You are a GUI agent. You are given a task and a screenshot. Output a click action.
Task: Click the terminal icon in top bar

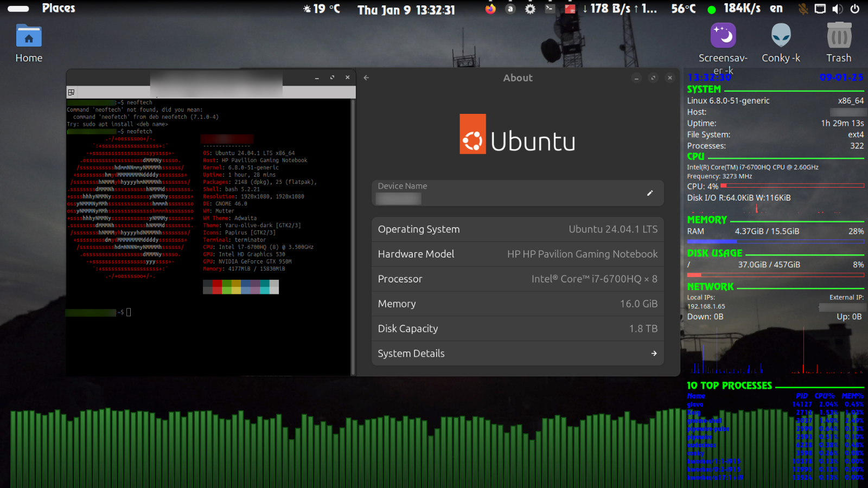click(x=550, y=9)
